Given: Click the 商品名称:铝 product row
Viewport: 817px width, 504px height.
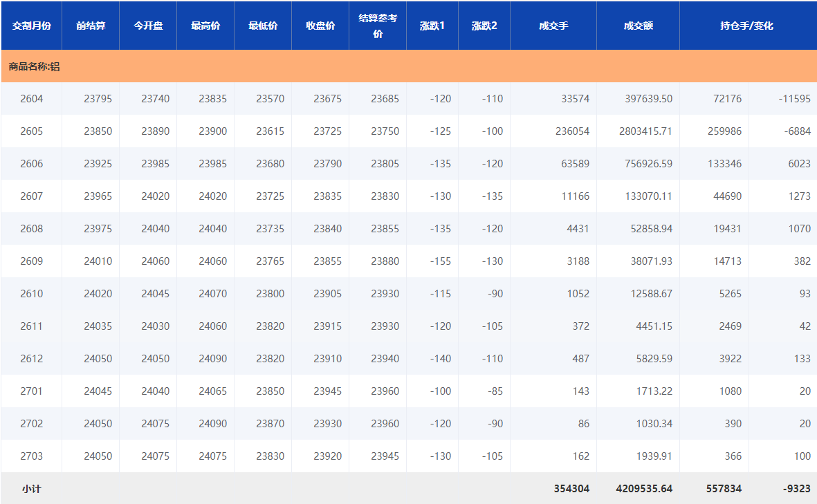Looking at the screenshot, I should pyautogui.click(x=35, y=67).
